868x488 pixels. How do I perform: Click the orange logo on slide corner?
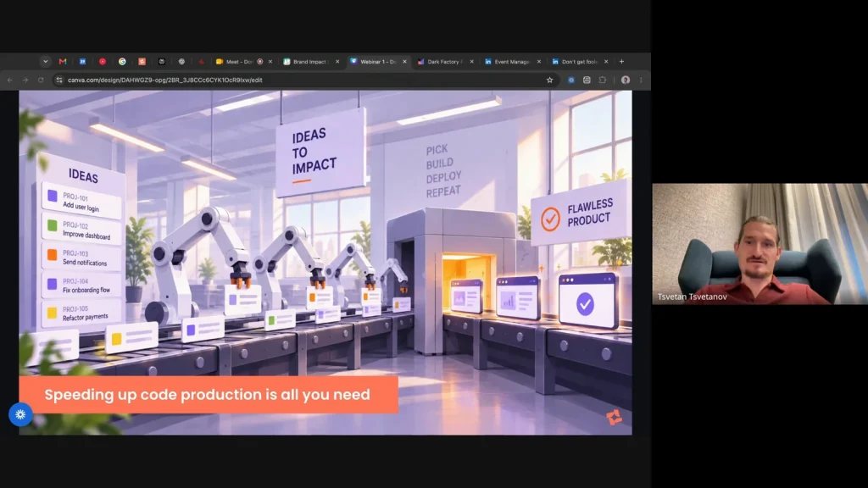pyautogui.click(x=614, y=417)
